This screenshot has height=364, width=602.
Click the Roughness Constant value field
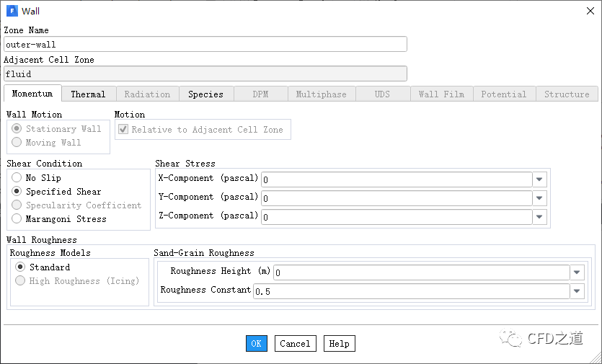click(410, 291)
